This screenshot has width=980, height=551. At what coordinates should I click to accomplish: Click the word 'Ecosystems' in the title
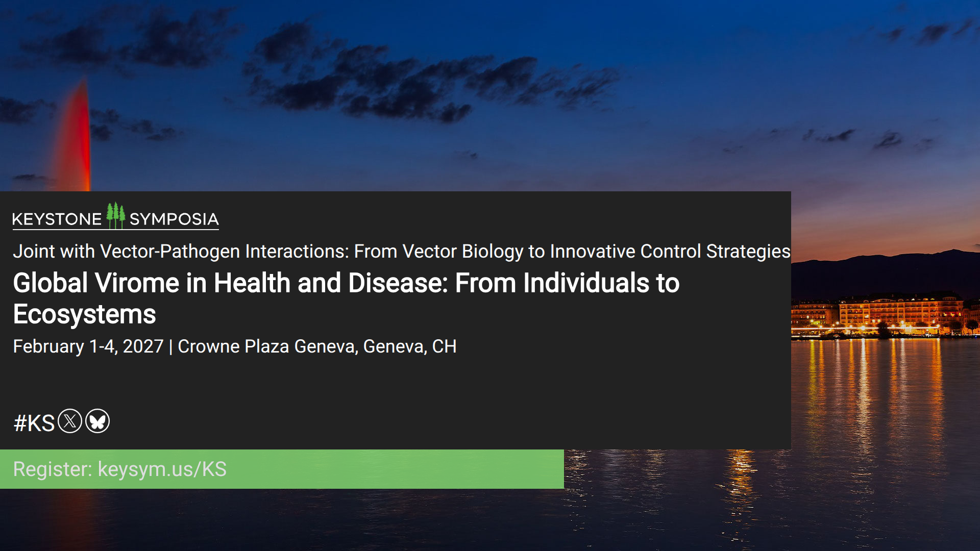pyautogui.click(x=85, y=314)
